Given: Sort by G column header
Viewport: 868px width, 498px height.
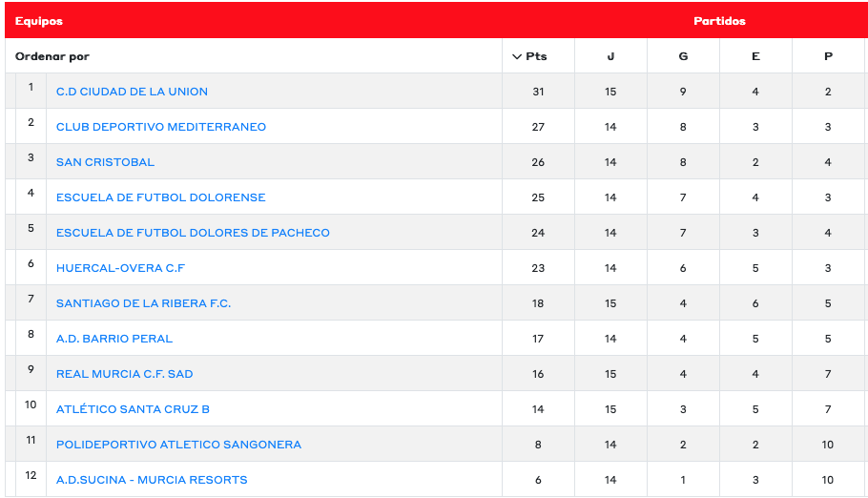Looking at the screenshot, I should pos(683,56).
